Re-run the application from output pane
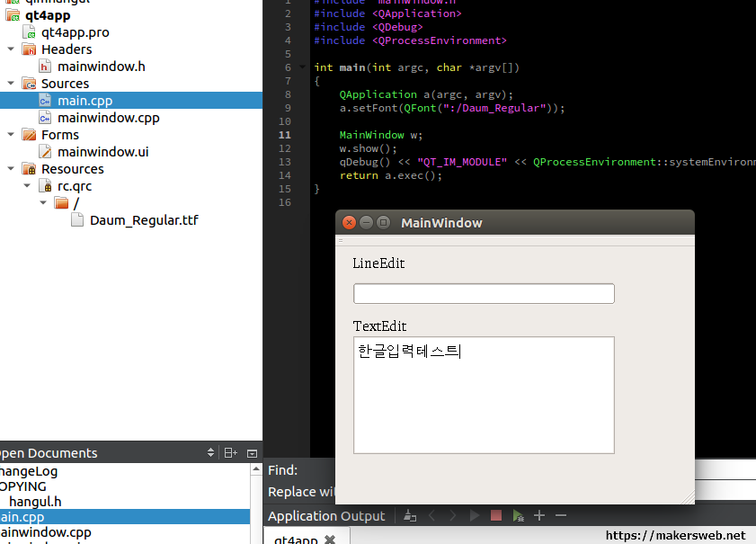The height and width of the screenshot is (544, 756). point(475,515)
